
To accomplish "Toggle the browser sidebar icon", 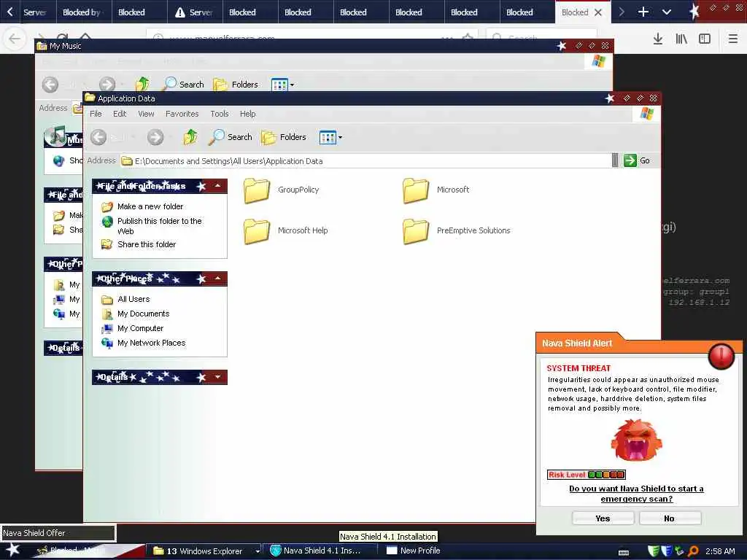I will (x=705, y=39).
